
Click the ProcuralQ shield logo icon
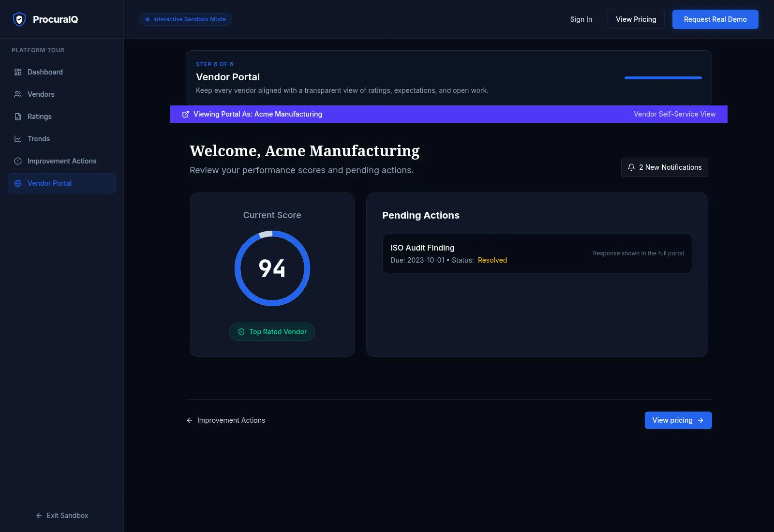19,19
